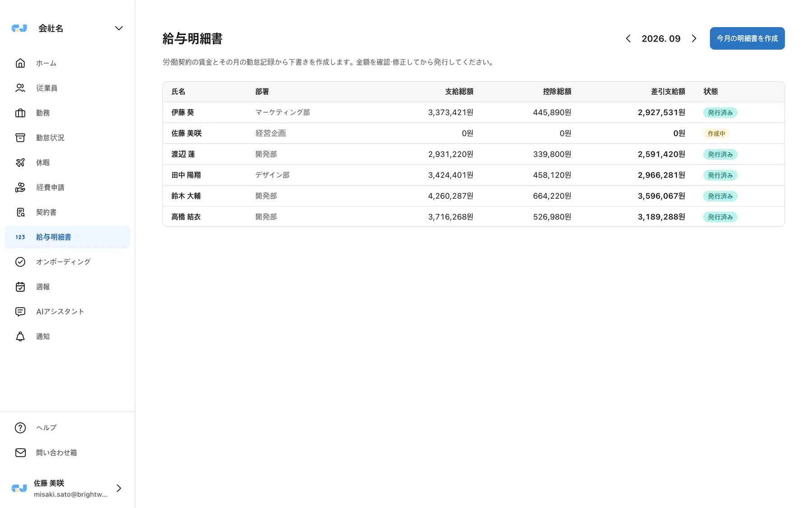Click the briefcase icon for 勤務

point(20,113)
